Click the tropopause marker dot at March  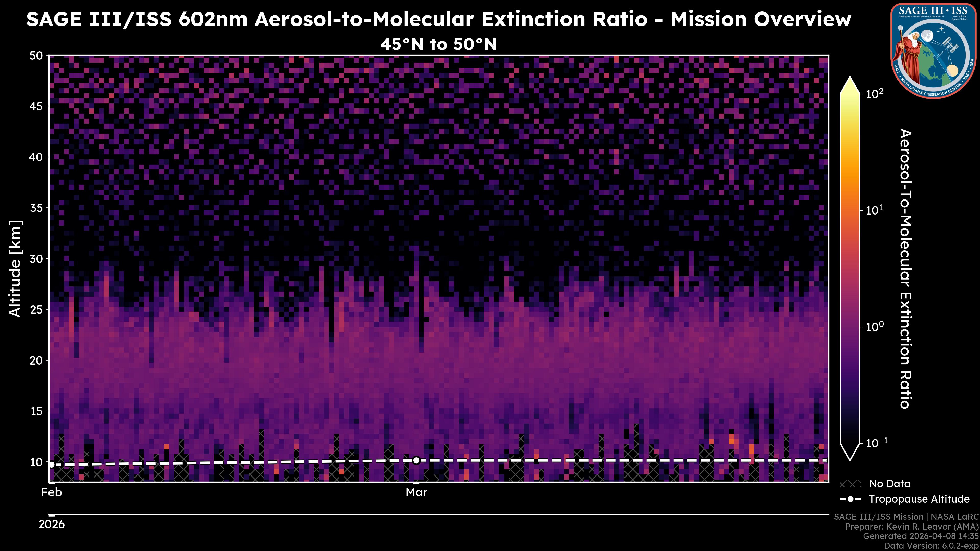tap(416, 460)
